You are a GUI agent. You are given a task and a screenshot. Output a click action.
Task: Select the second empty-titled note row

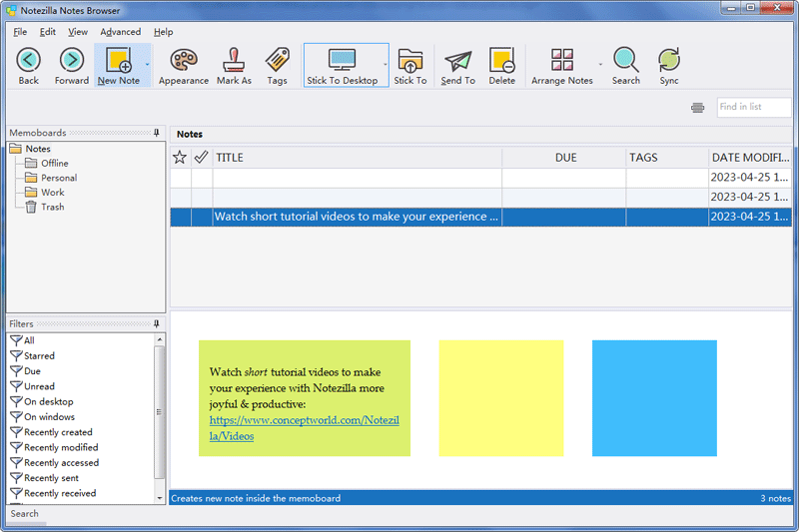[x=480, y=197]
